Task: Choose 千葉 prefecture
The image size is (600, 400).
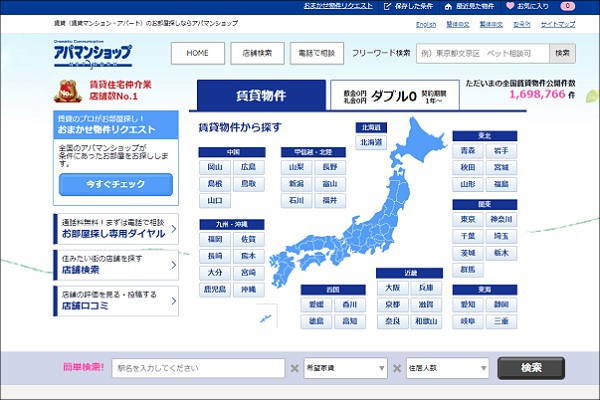Action: click(x=468, y=236)
